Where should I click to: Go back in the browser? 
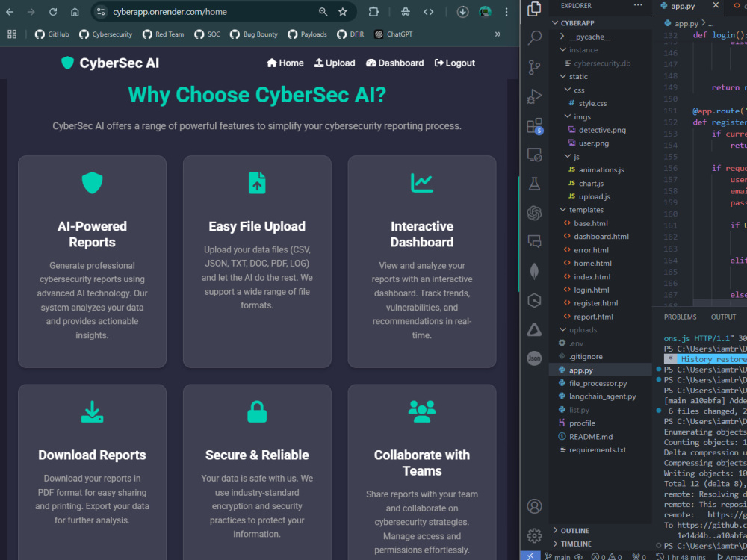tap(10, 12)
